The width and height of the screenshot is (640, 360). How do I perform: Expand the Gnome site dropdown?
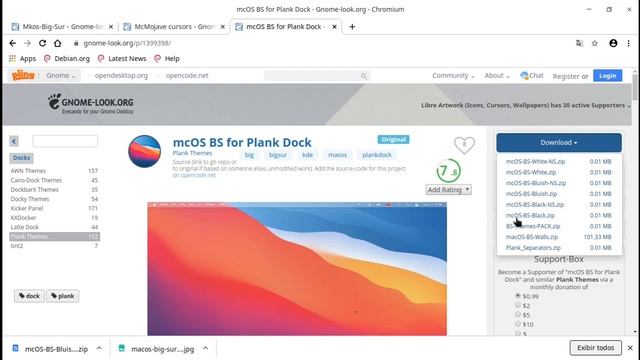(61, 76)
